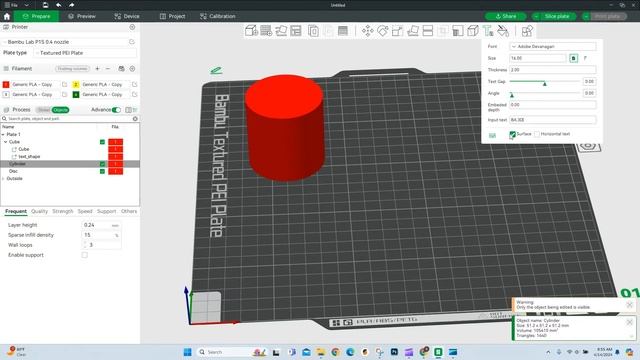Toggle the Italic text button
Image resolution: width=640 pixels, height=360 pixels.
pos(585,58)
